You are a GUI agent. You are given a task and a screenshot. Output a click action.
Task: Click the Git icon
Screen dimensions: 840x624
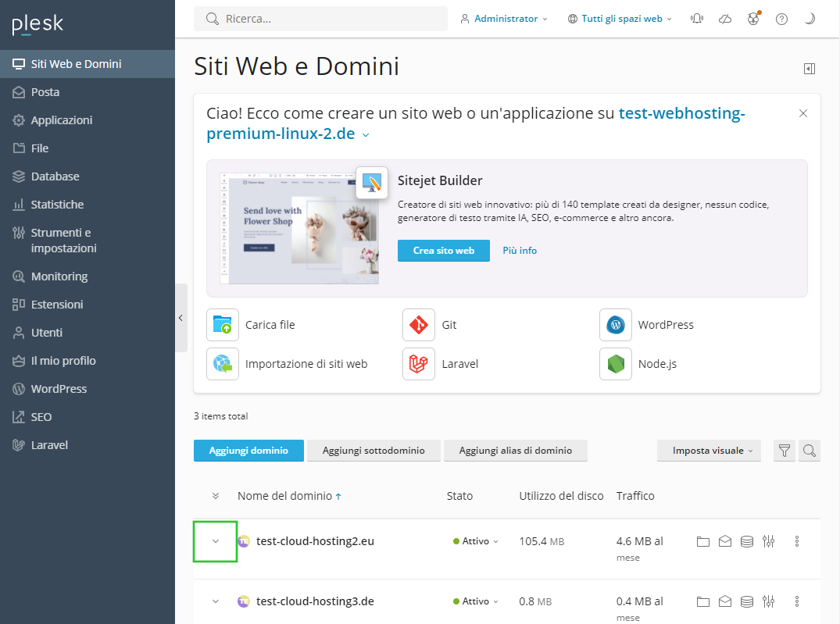(418, 325)
